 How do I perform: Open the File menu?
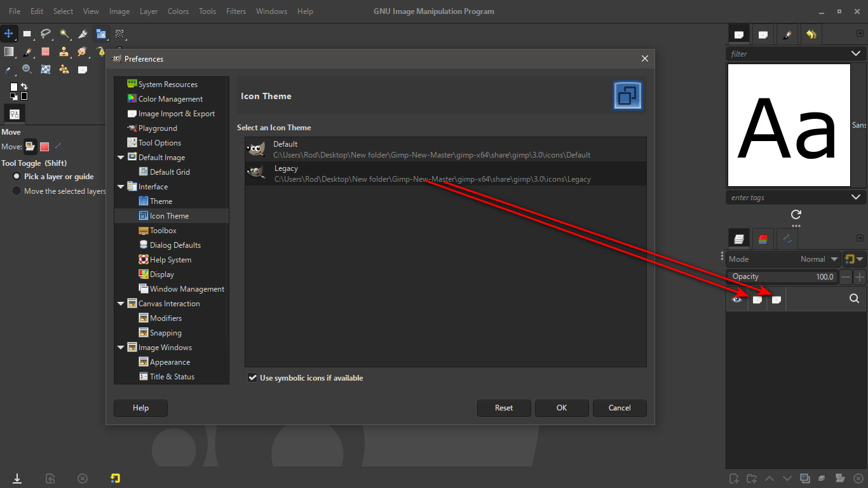[15, 11]
